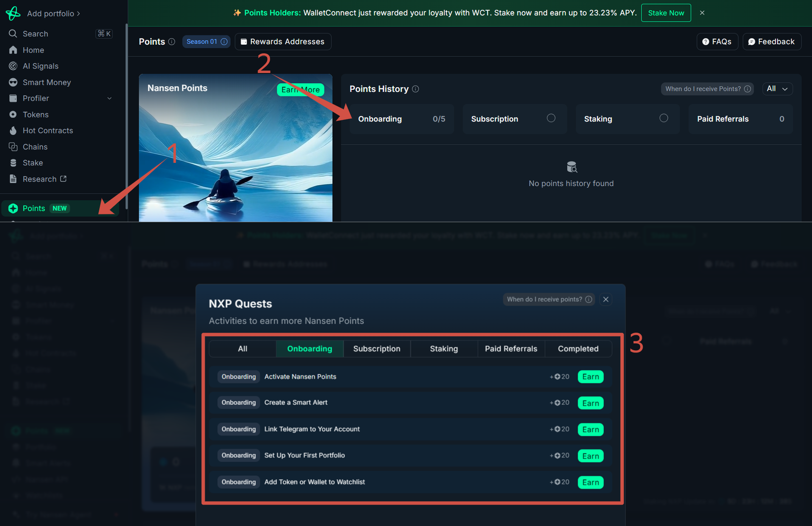
Task: Click the Stake Now button
Action: click(666, 13)
